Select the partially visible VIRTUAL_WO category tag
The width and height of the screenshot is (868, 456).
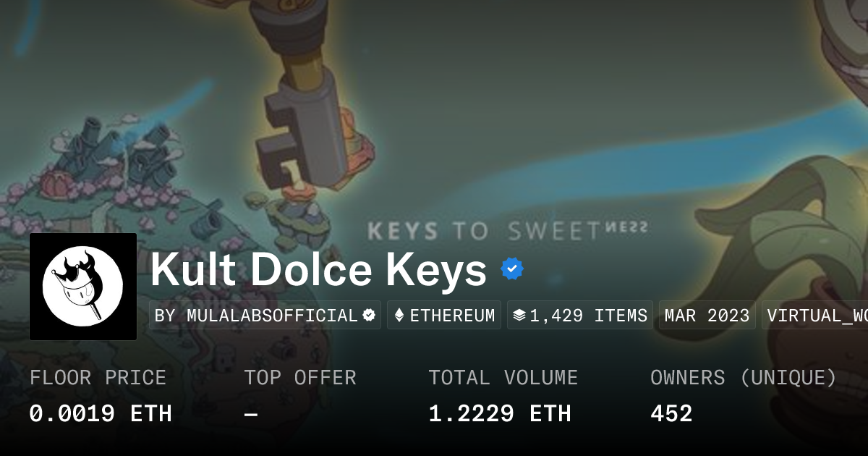(816, 316)
